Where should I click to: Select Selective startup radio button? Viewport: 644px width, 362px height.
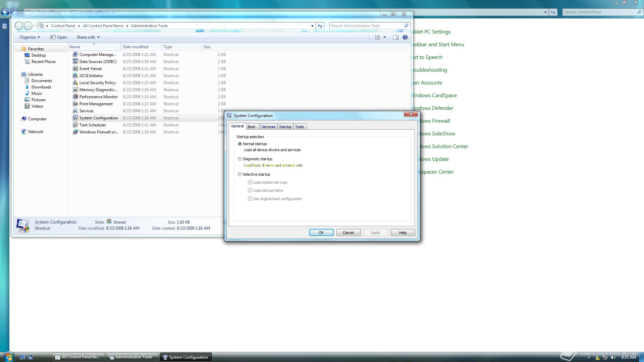click(x=240, y=174)
